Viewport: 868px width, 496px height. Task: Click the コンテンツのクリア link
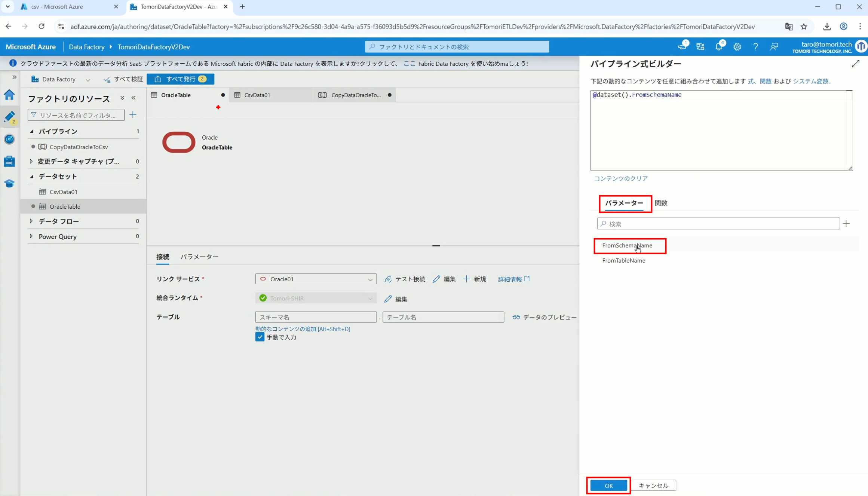click(621, 178)
